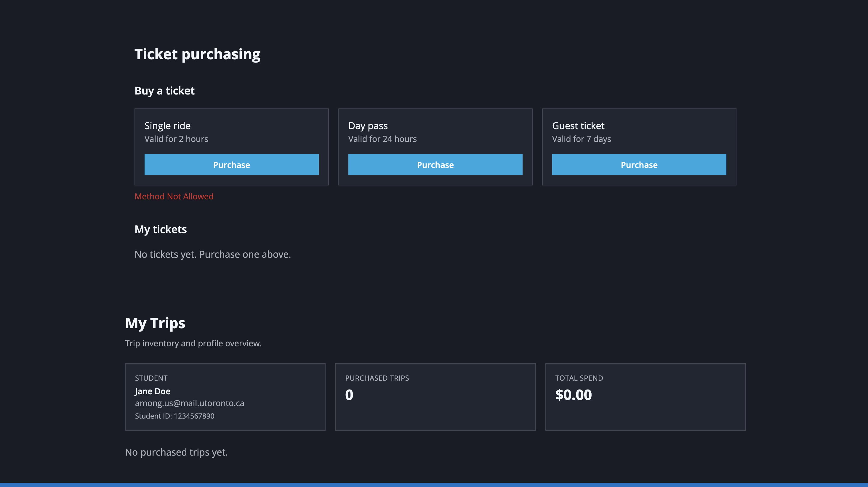This screenshot has height=487, width=868.
Task: Purchase the Day pass ticket
Action: click(435, 165)
